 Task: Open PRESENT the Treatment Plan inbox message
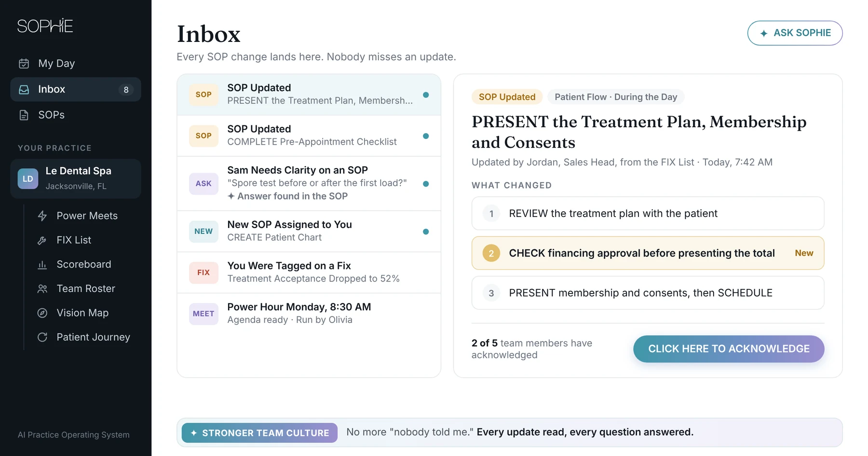pos(309,95)
